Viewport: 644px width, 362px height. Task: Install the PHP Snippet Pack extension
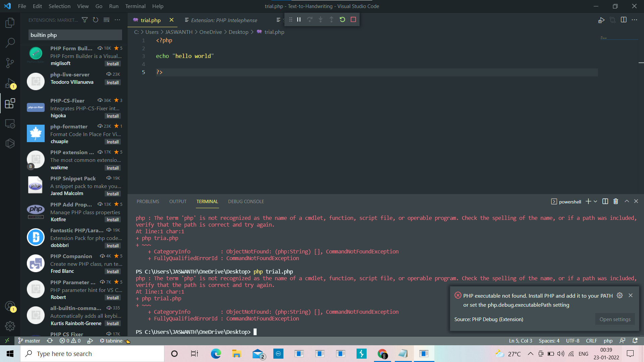pos(113,194)
